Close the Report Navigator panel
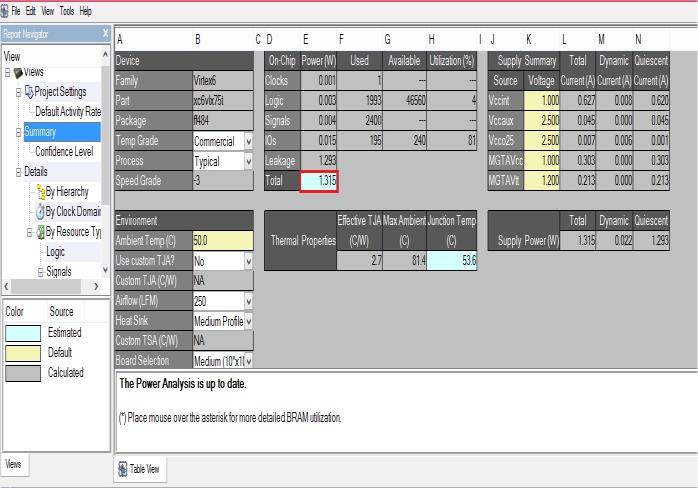Screen dimensions: 698x489 coord(105,34)
